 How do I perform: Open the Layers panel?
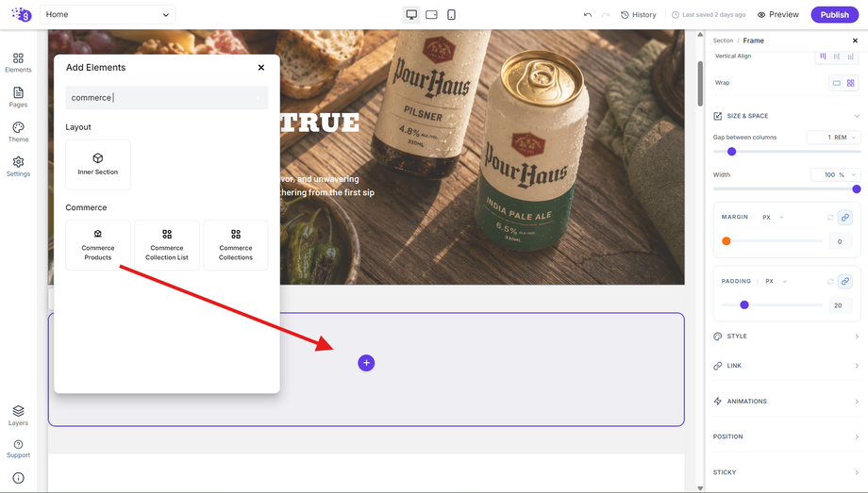(x=18, y=416)
